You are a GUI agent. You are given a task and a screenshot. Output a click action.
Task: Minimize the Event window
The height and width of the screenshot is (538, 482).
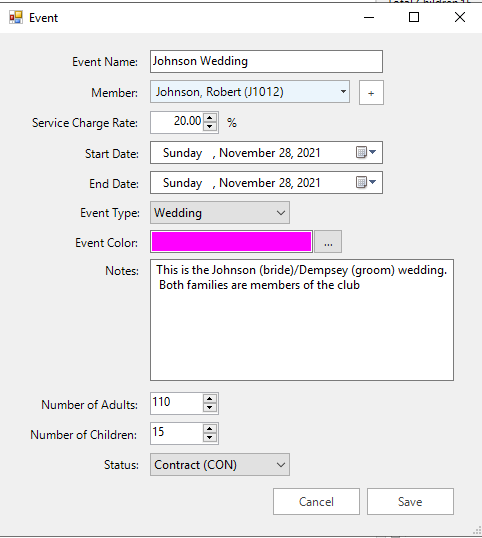pyautogui.click(x=369, y=17)
